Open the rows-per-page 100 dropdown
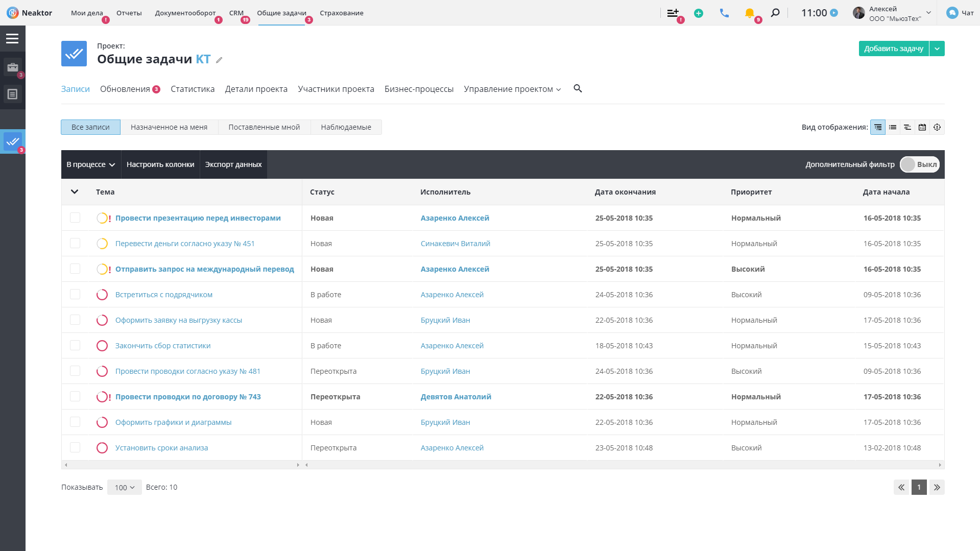This screenshot has height=551, width=980. pos(125,488)
